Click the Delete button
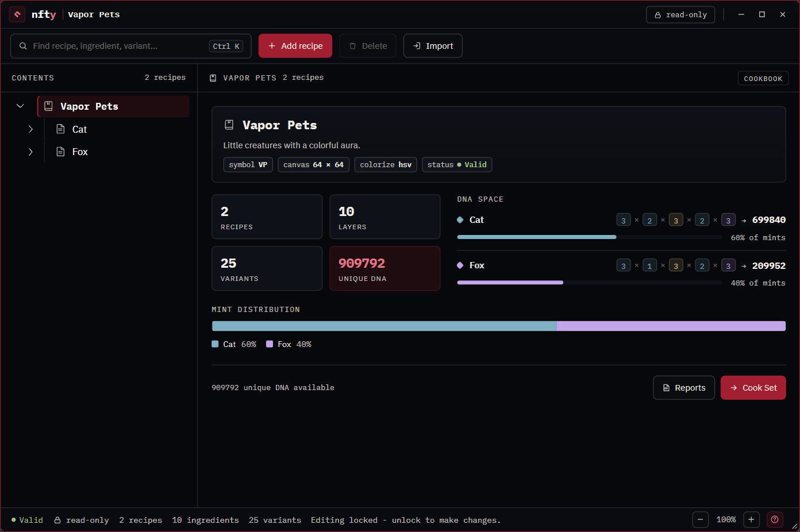Screen dimensions: 800x532 (x=368, y=46)
